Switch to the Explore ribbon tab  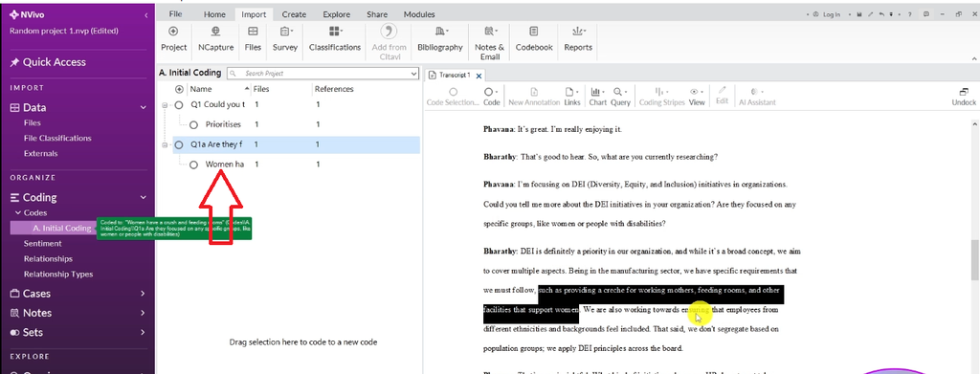pyautogui.click(x=336, y=14)
